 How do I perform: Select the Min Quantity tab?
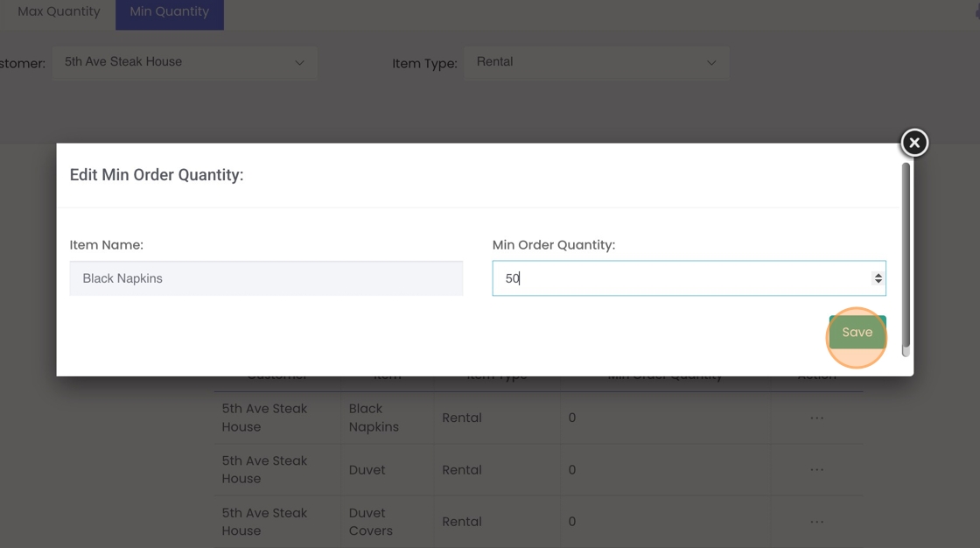169,12
